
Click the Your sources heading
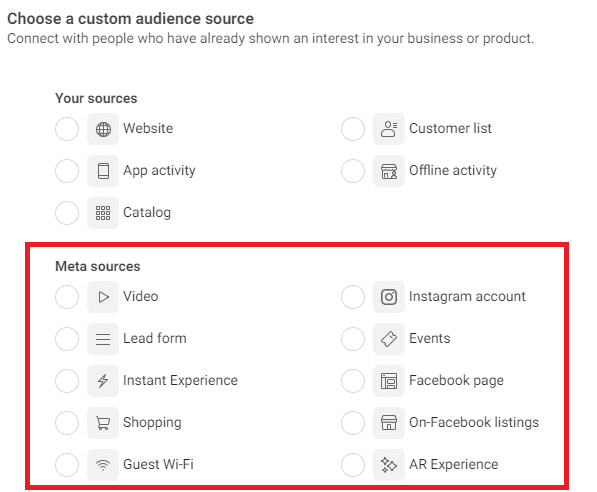pos(96,98)
